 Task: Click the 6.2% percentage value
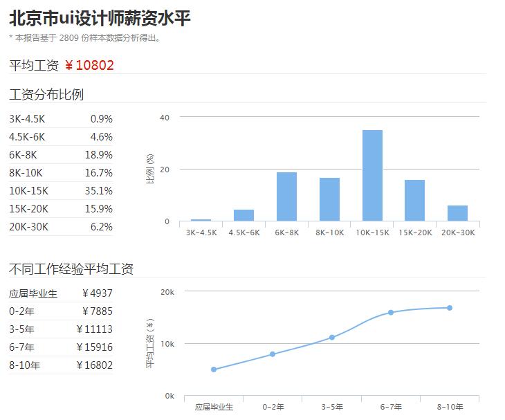(102, 227)
